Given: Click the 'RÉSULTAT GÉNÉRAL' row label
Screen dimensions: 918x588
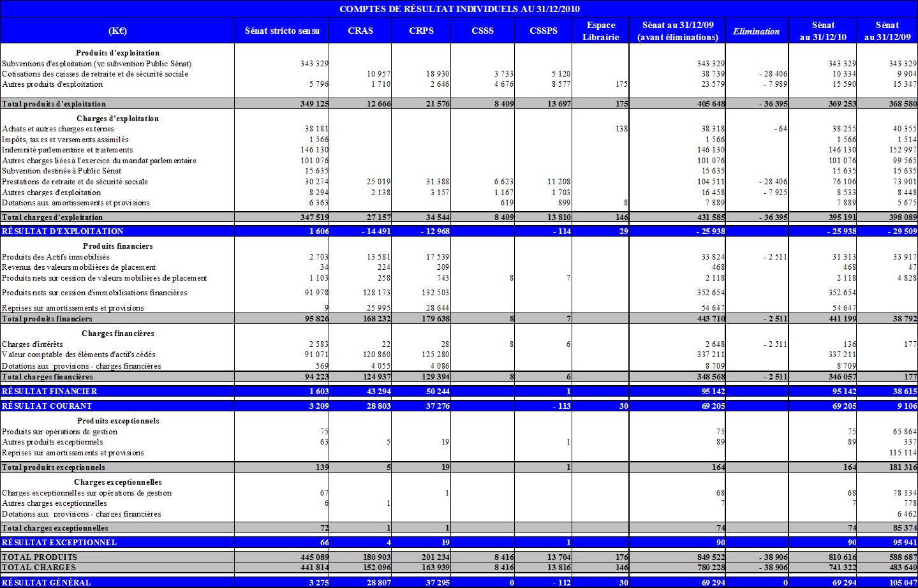Looking at the screenshot, I should click(47, 582).
